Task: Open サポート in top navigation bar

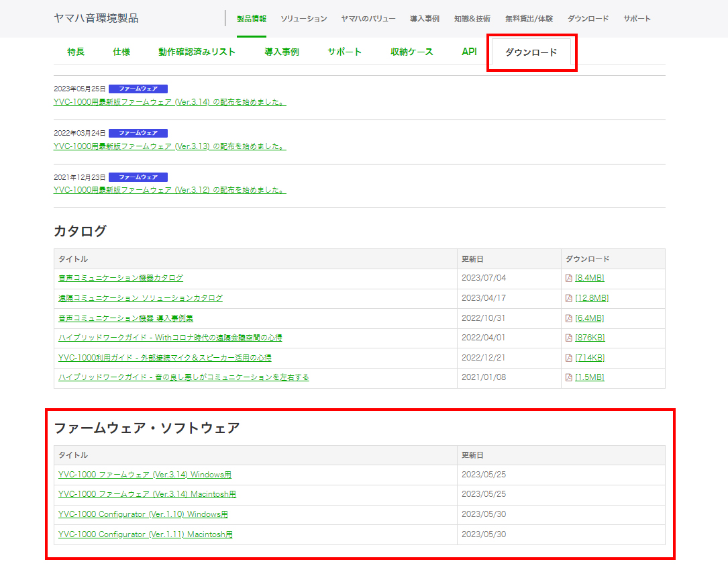Action: 637,19
